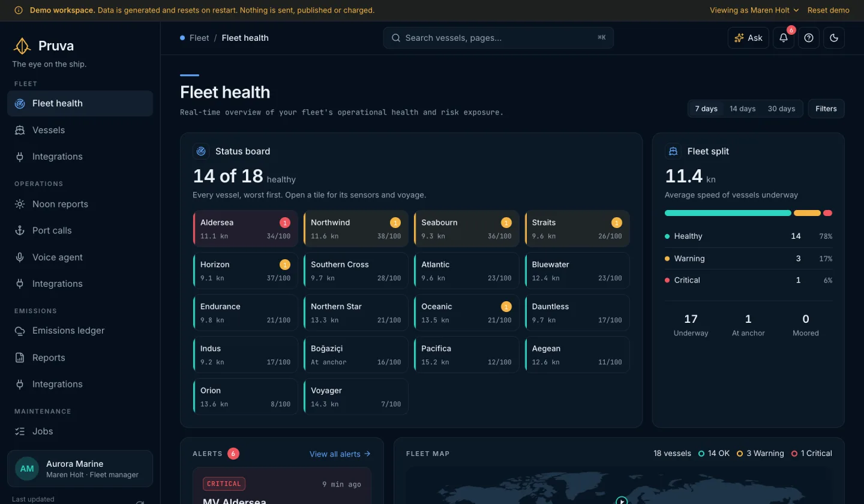
Task: Click the Pruva logo icon
Action: 22,46
